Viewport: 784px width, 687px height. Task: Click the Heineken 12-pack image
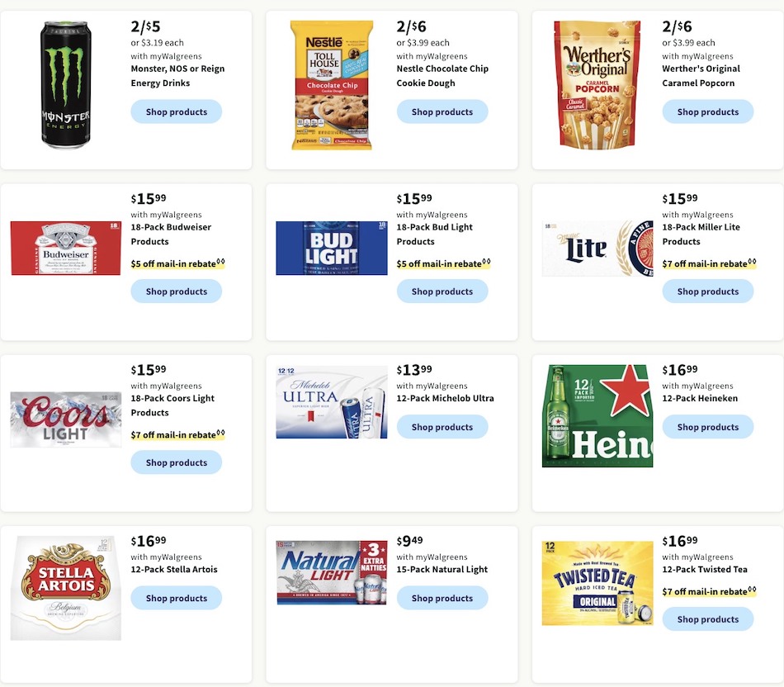point(597,416)
